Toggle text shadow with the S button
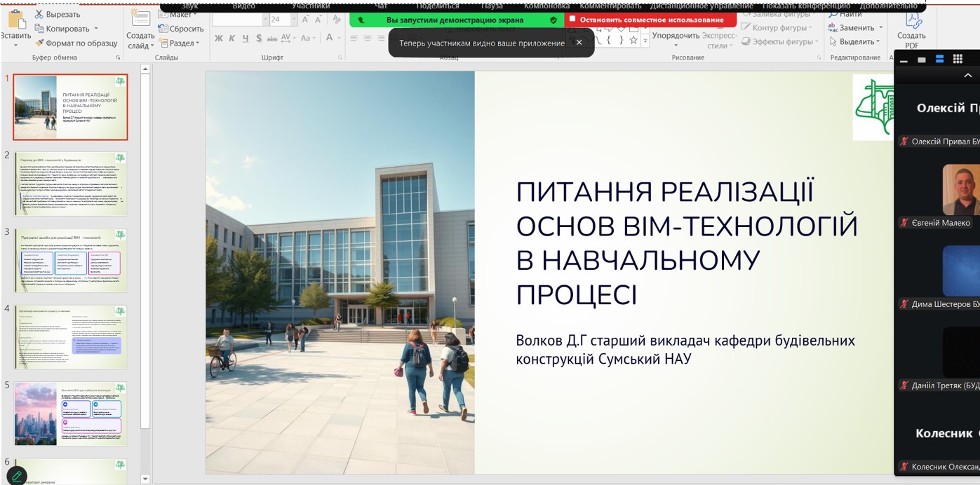 259,39
